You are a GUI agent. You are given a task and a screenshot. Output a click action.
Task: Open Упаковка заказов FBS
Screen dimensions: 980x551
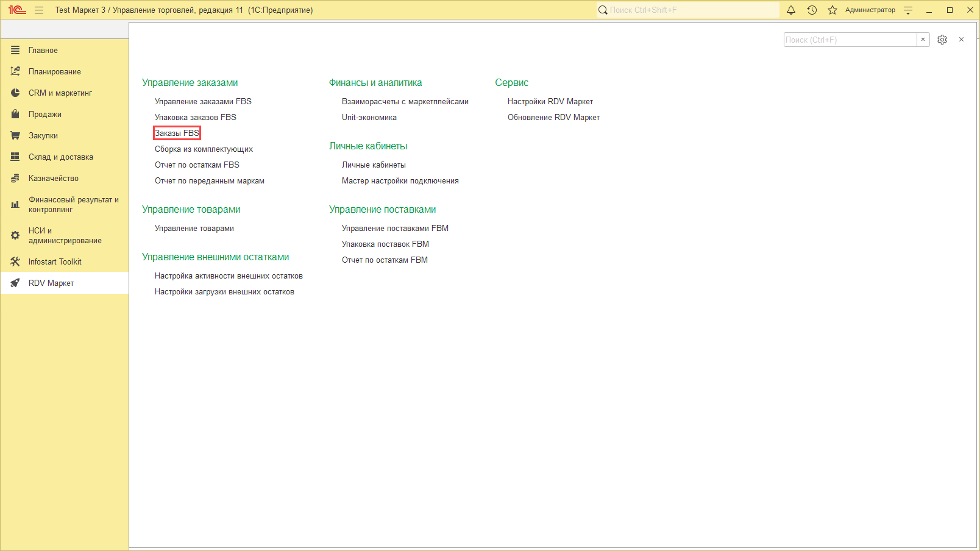(x=196, y=117)
